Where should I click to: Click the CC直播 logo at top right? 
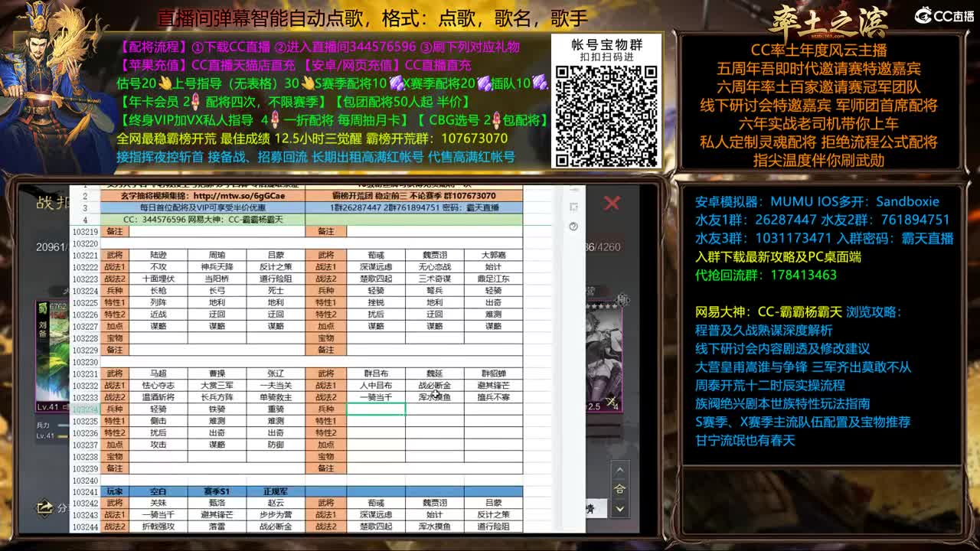point(944,15)
